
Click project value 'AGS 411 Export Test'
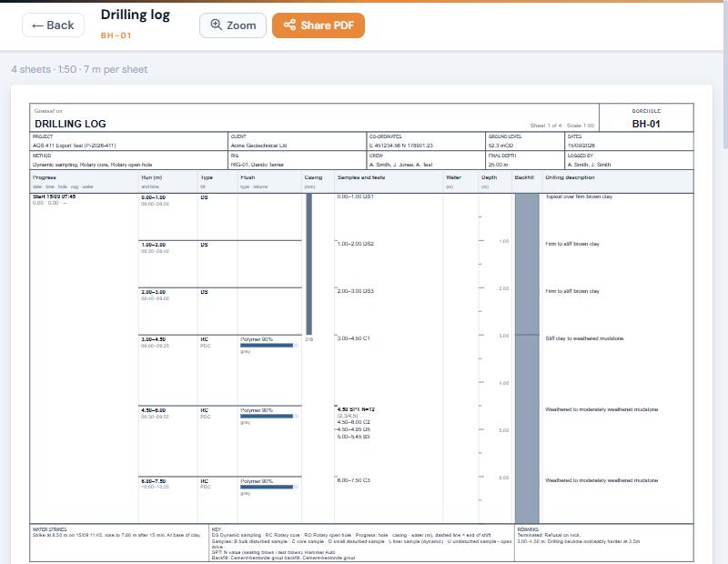pos(75,146)
